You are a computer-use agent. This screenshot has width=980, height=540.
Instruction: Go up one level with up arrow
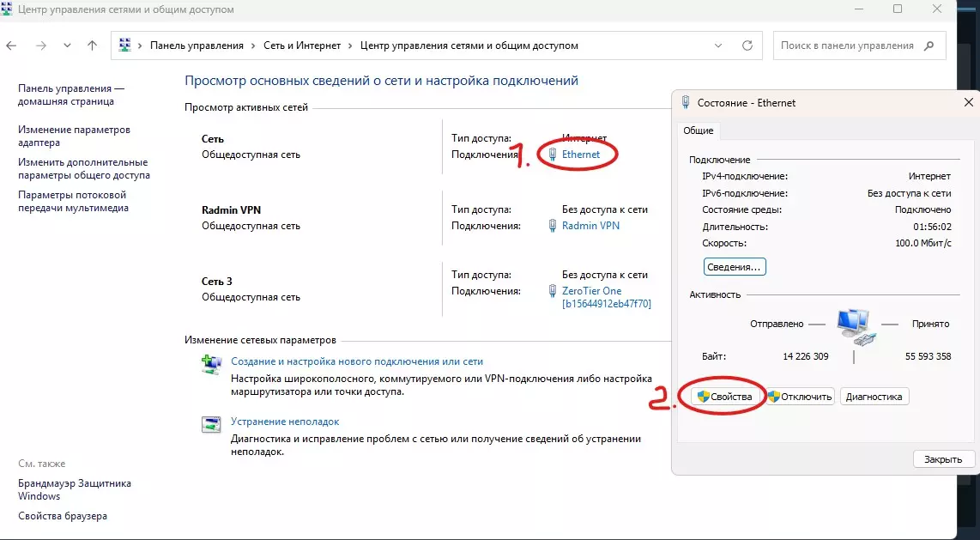tap(92, 46)
